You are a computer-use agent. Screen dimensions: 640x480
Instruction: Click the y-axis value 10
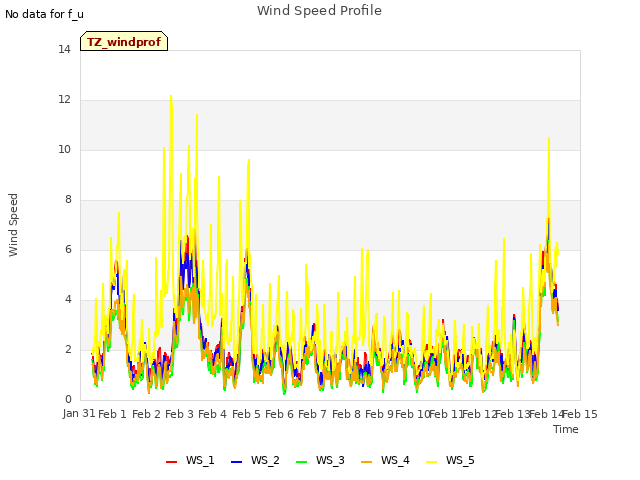click(x=64, y=149)
